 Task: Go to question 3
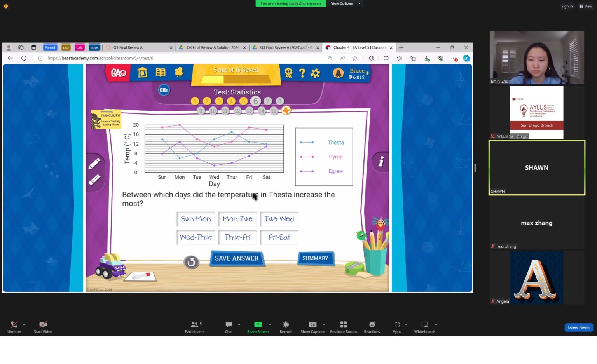click(219, 101)
